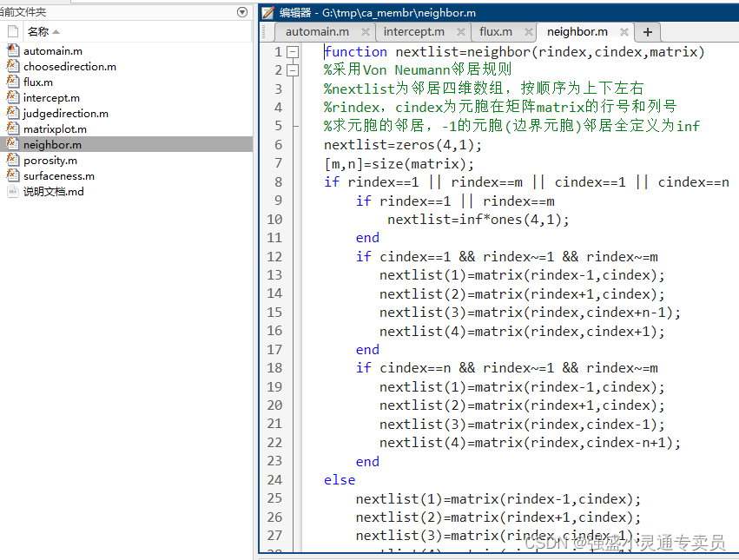Select surfaceness.m in the file list

pos(59,176)
